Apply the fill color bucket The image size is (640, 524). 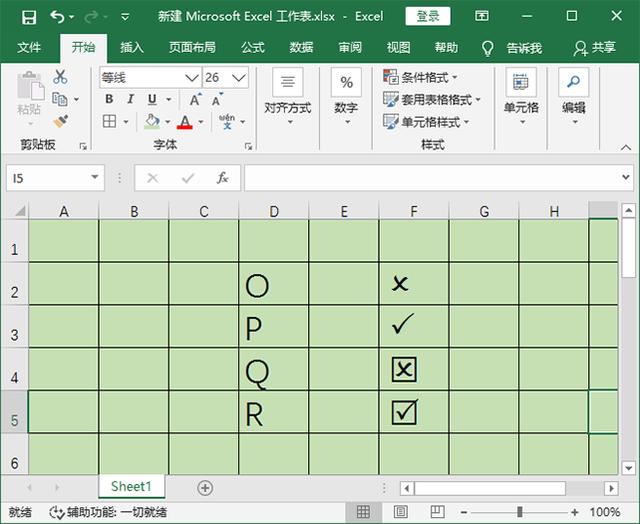pyautogui.click(x=152, y=122)
